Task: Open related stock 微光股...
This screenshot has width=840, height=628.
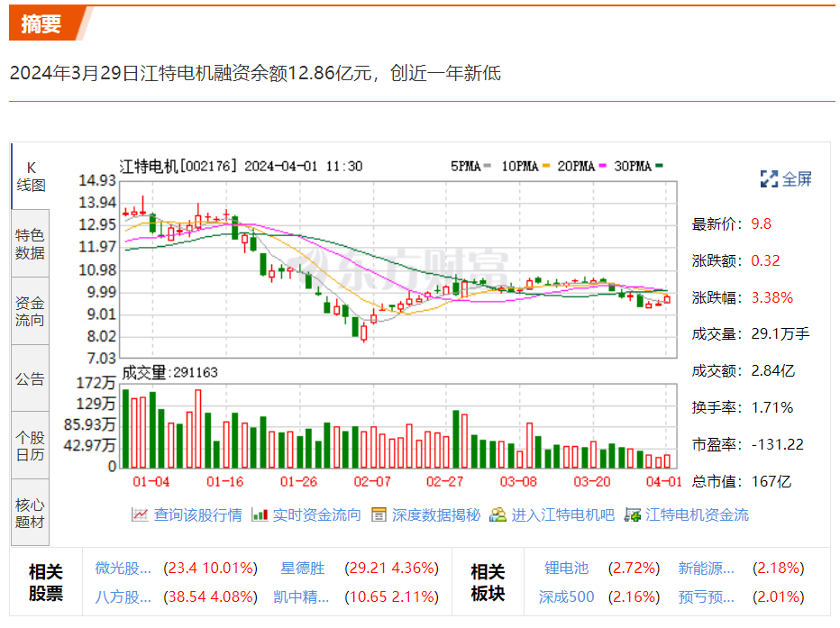Action: pyautogui.click(x=123, y=568)
